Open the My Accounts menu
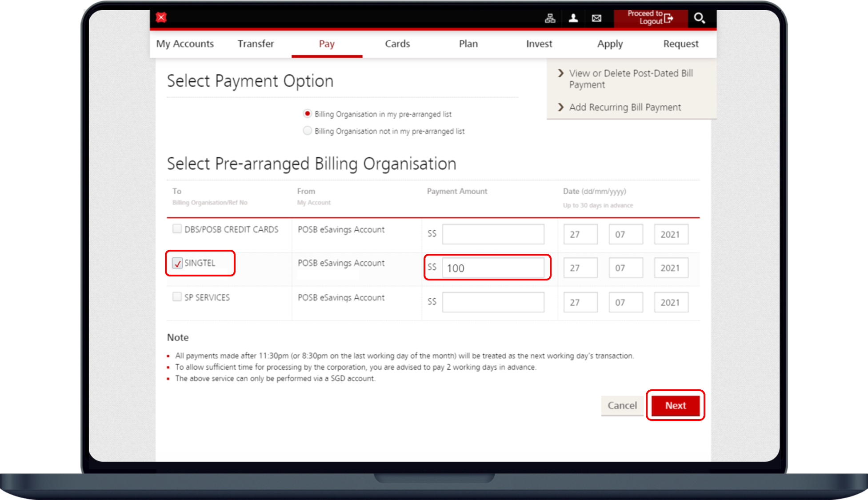Screen dimensions: 868x500 [x=185, y=44]
